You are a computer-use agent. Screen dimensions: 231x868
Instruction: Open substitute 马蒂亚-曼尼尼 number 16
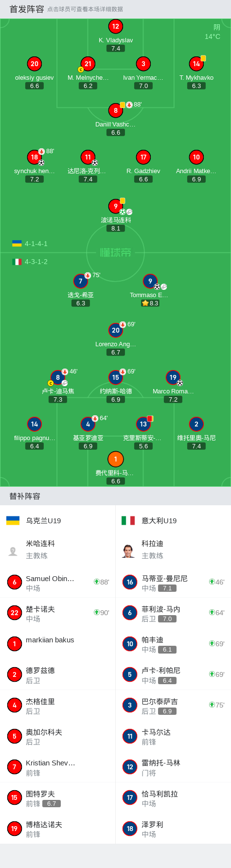[x=173, y=583]
